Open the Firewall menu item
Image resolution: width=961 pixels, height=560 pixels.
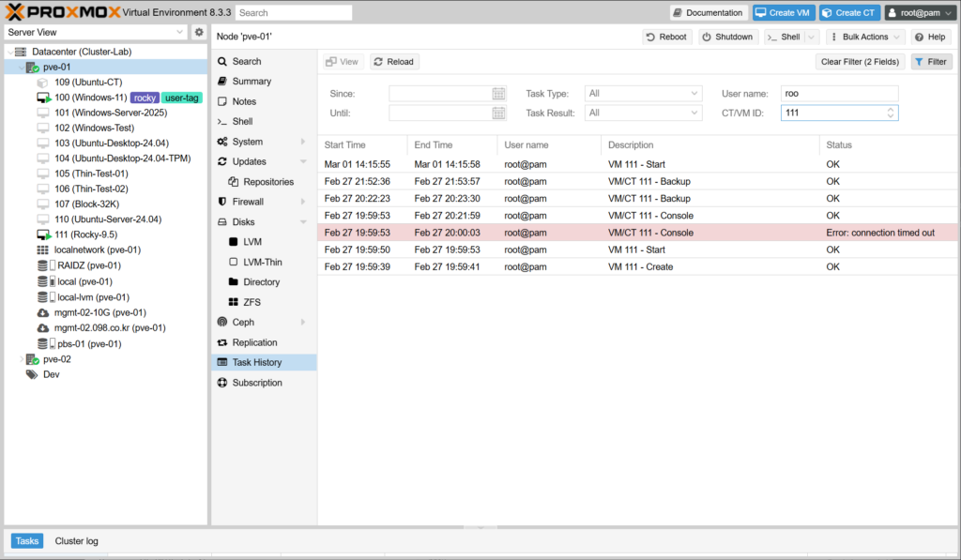[x=249, y=202]
